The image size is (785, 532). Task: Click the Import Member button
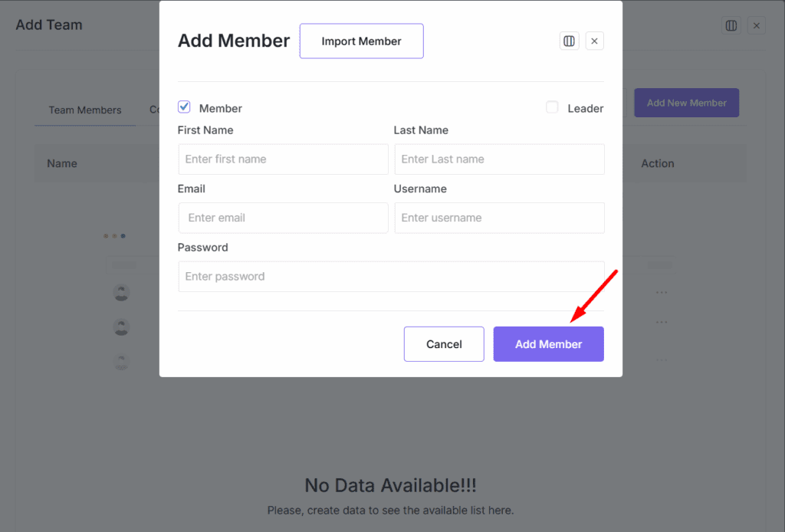(361, 41)
